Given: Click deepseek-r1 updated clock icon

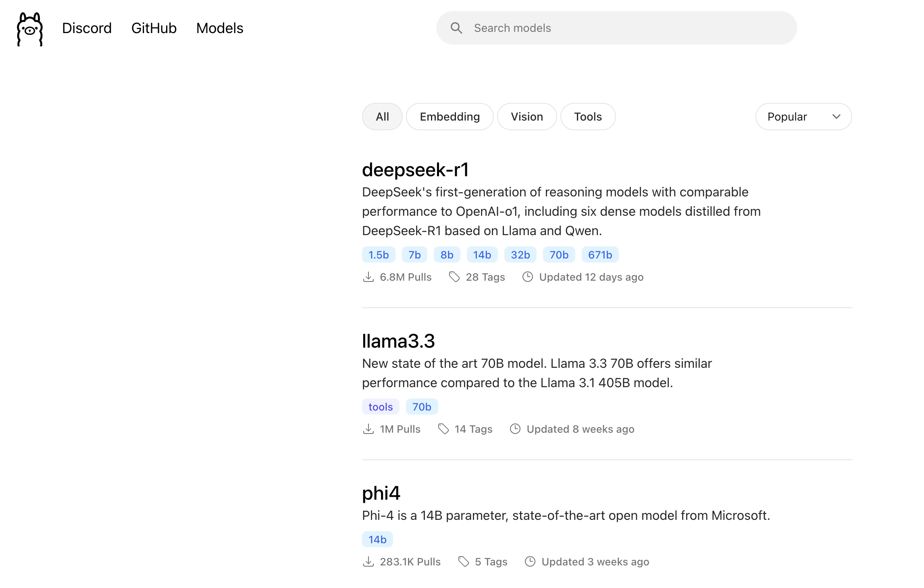Looking at the screenshot, I should (528, 277).
